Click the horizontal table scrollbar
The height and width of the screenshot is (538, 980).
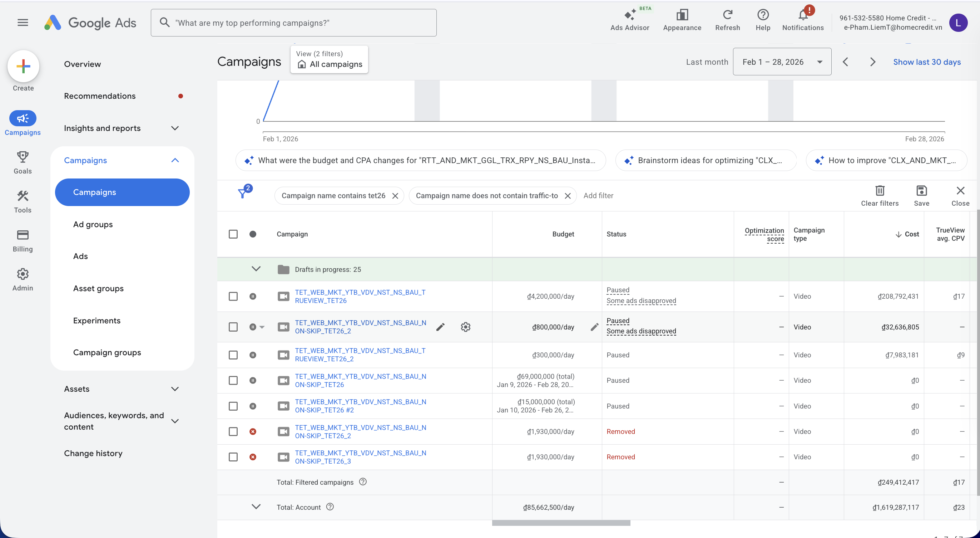[561, 523]
